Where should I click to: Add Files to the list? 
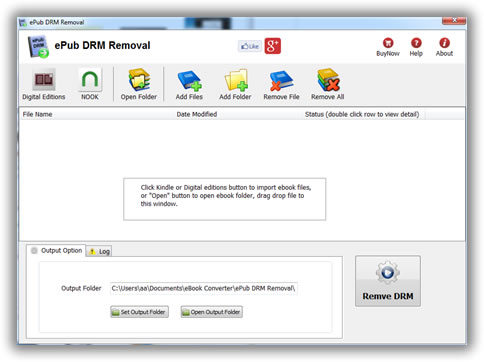189,84
